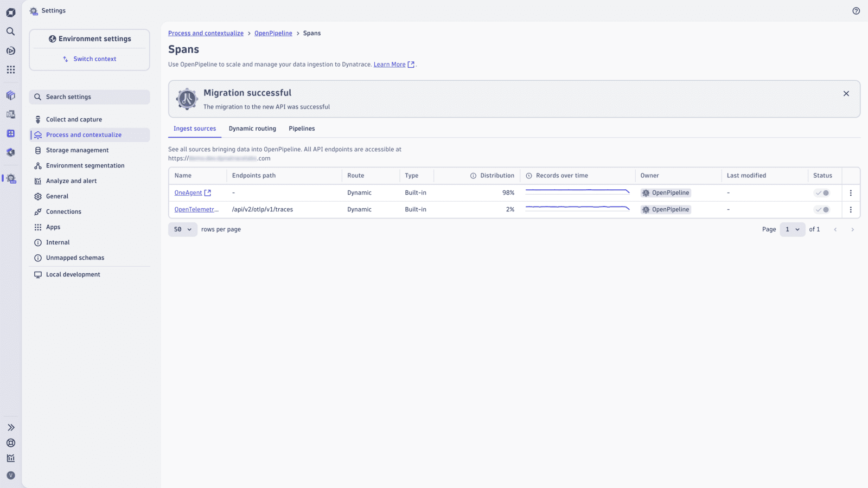Open search from the left sidebar
The image size is (868, 488).
click(x=10, y=31)
